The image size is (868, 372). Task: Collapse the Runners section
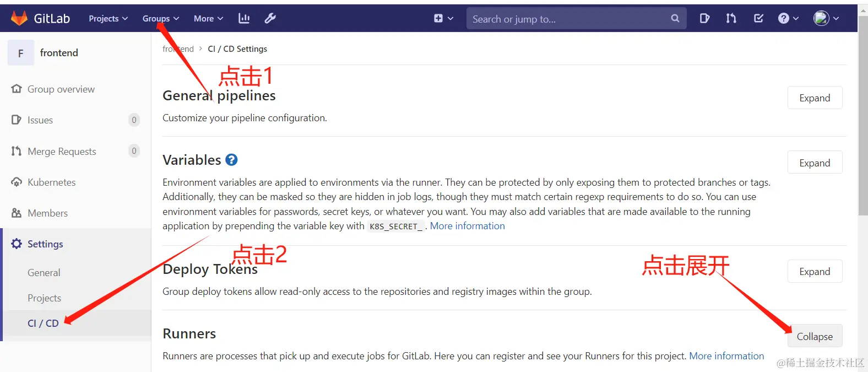click(x=815, y=336)
